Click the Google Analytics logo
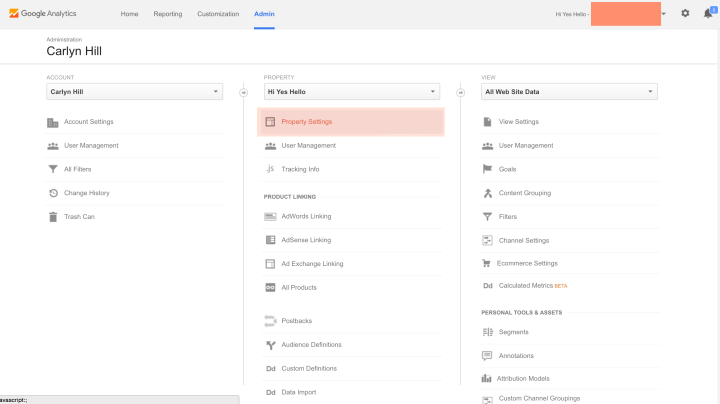 pos(43,13)
